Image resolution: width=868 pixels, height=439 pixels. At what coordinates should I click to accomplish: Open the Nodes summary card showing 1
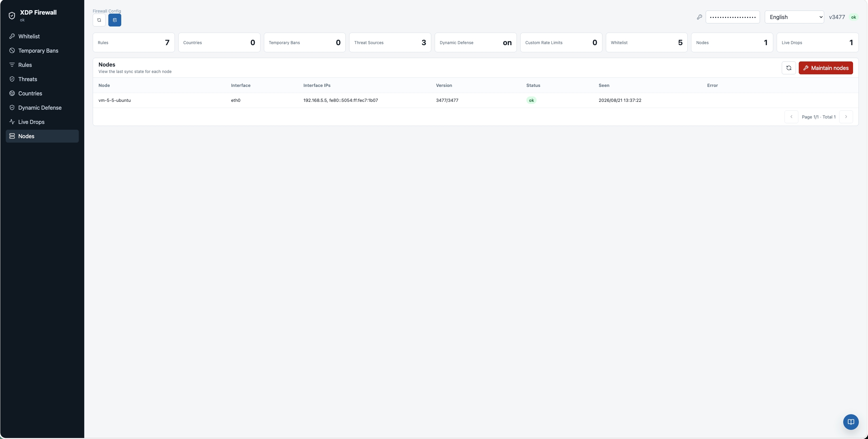tap(732, 42)
